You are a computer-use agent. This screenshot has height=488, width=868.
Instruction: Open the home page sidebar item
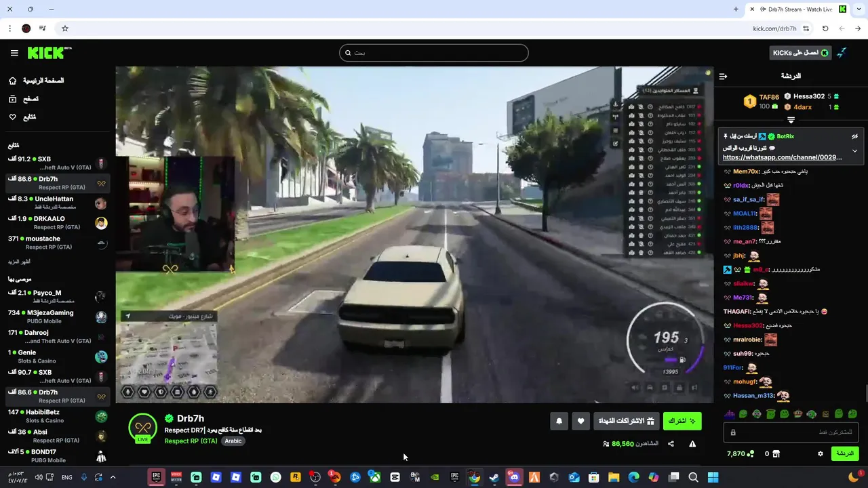(37, 81)
